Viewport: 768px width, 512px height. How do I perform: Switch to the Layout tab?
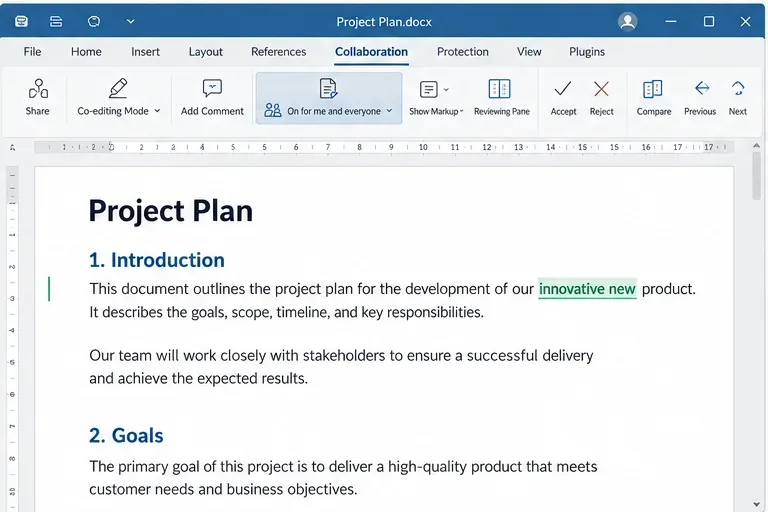pyautogui.click(x=206, y=51)
